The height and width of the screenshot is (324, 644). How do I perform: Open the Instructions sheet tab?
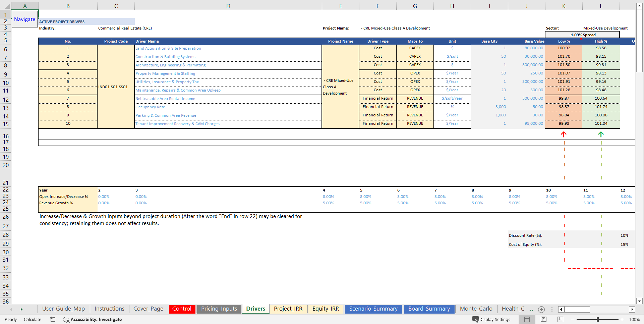click(x=109, y=309)
